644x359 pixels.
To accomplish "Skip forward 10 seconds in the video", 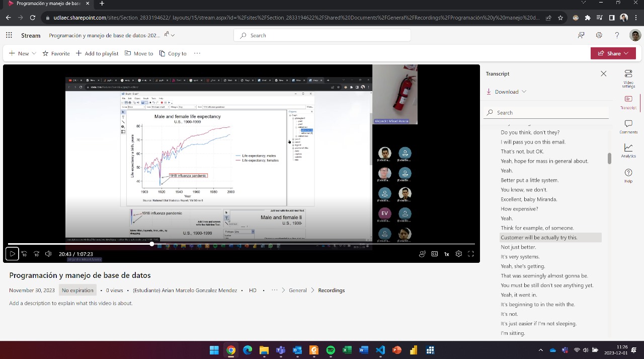I will pos(36,254).
